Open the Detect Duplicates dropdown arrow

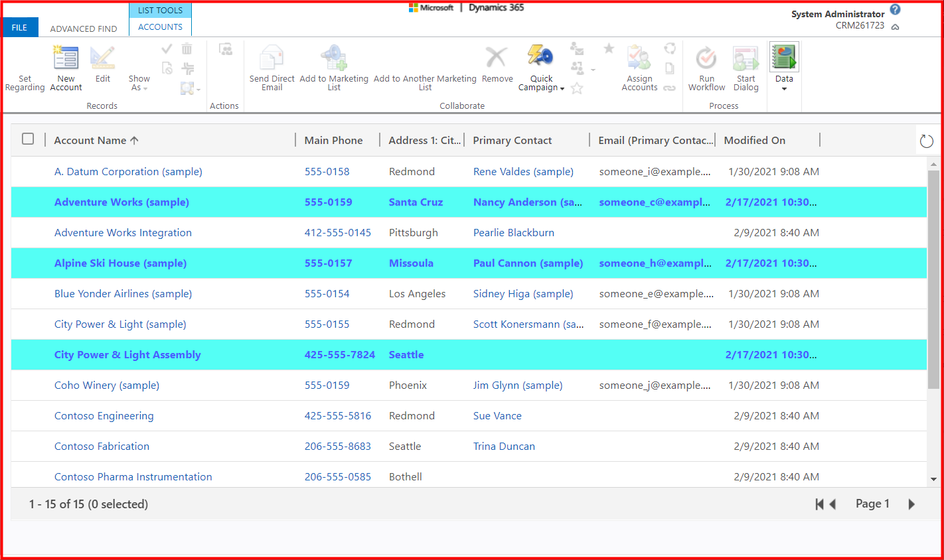pyautogui.click(x=198, y=90)
